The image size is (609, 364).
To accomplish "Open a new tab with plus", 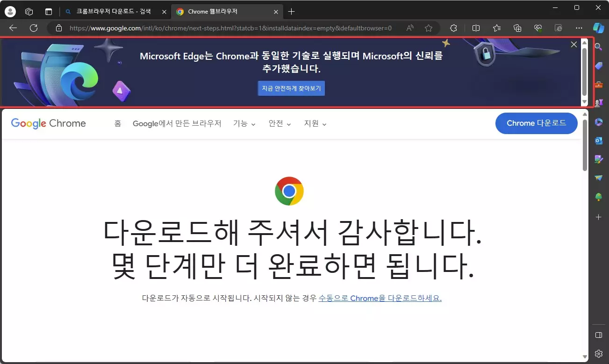I will click(292, 12).
